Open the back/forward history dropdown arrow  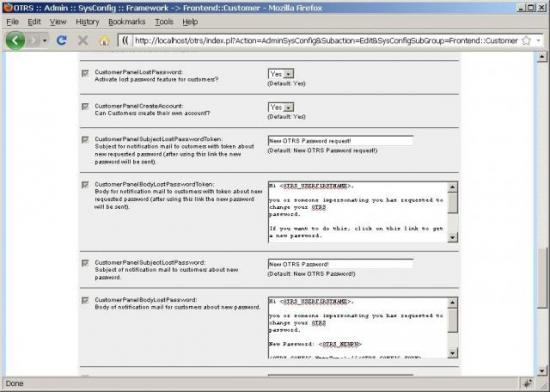(45, 41)
